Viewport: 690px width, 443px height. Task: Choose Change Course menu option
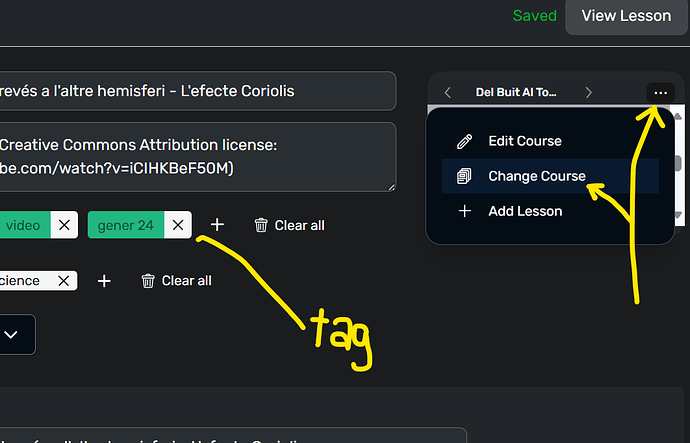(x=536, y=176)
